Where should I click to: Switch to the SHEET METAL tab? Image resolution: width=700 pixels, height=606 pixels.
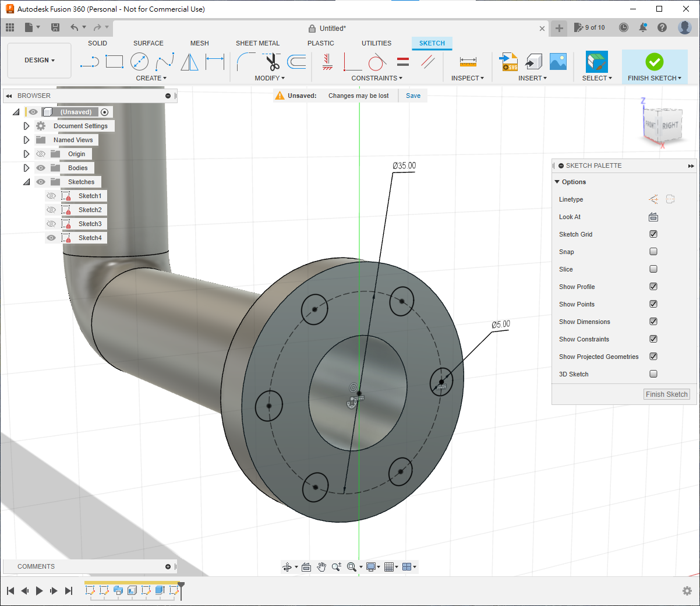pos(257,43)
